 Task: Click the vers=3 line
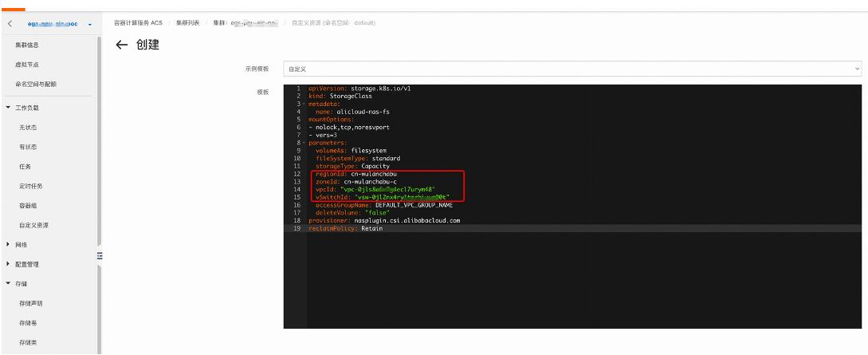[323, 135]
